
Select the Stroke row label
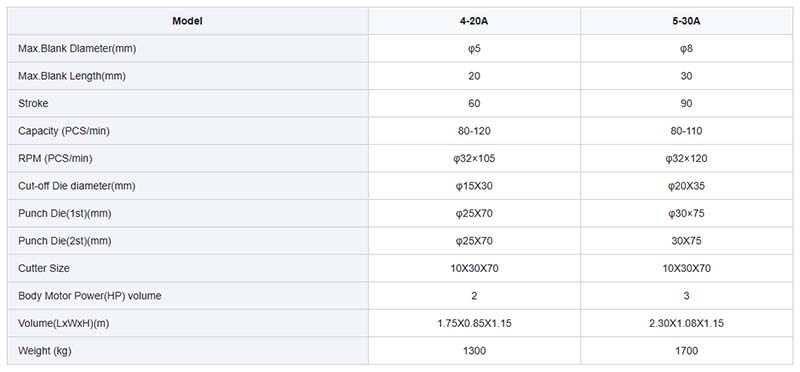coord(33,103)
